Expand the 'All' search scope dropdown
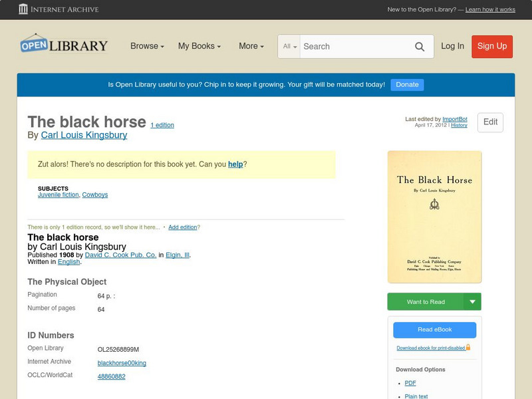 (289, 47)
